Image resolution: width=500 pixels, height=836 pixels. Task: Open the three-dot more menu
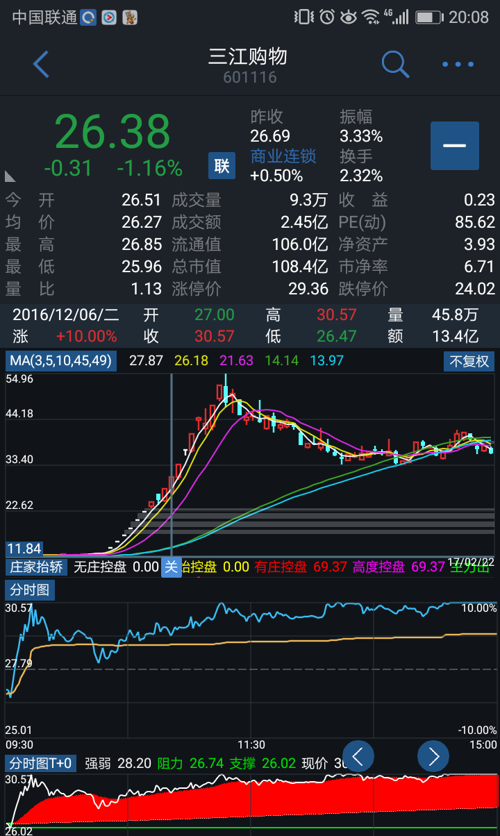click(458, 65)
